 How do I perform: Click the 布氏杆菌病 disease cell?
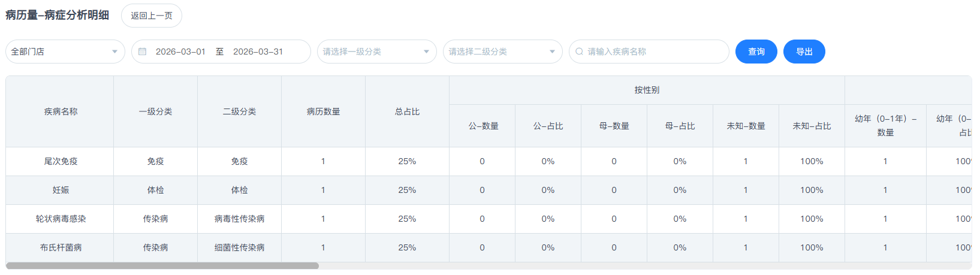point(60,247)
